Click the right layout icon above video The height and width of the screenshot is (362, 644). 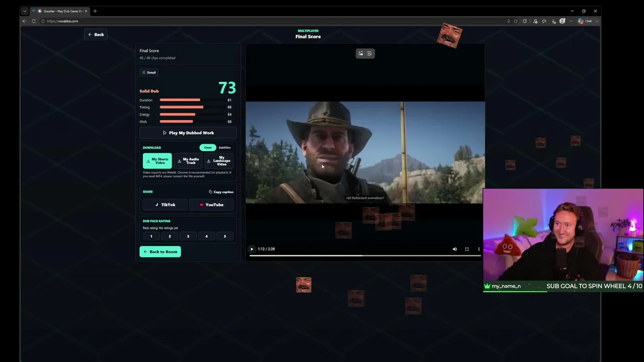369,53
